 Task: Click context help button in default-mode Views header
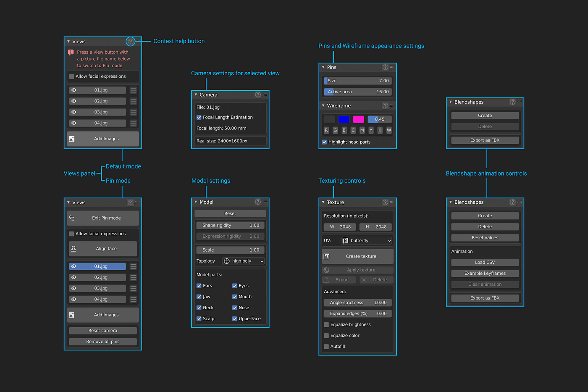point(131,42)
